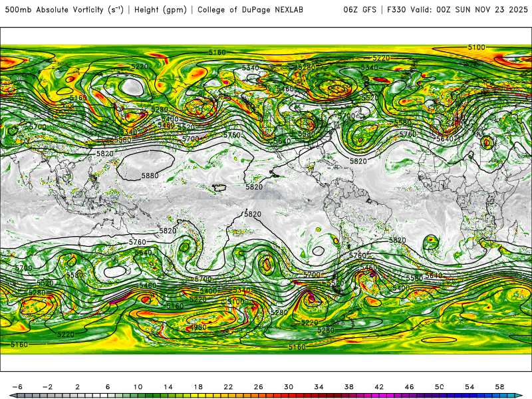Click the 50 value on the color scale
This screenshot has width=532, height=399.
[x=440, y=387]
